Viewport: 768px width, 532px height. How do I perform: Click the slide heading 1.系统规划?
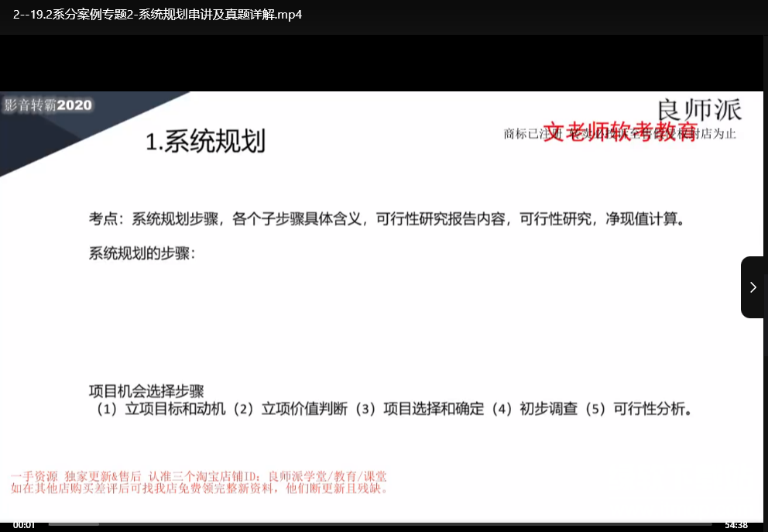[x=205, y=142]
